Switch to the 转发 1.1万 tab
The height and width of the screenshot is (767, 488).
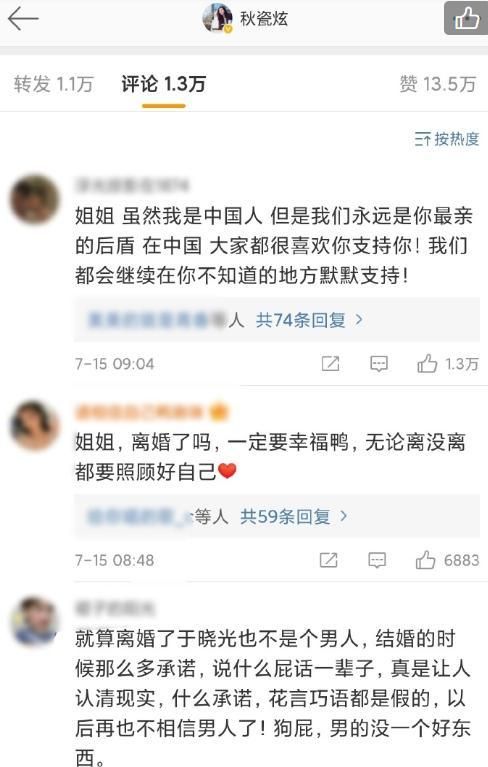53,84
